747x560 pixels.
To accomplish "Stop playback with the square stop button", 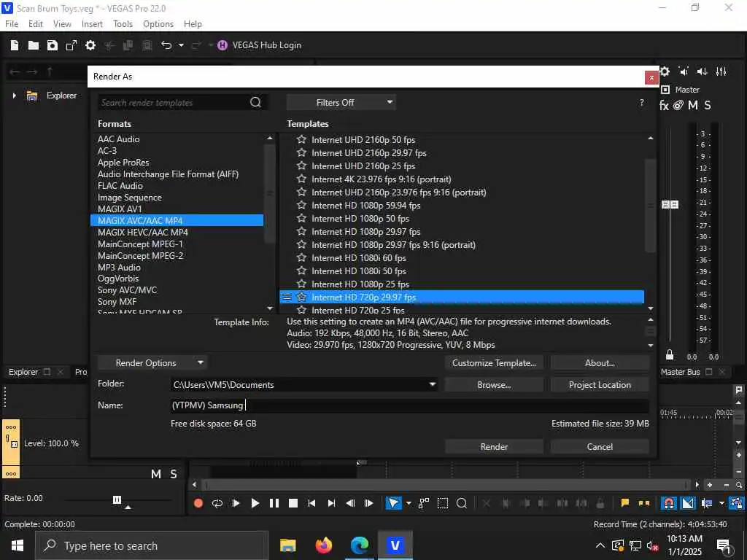I will coord(293,503).
